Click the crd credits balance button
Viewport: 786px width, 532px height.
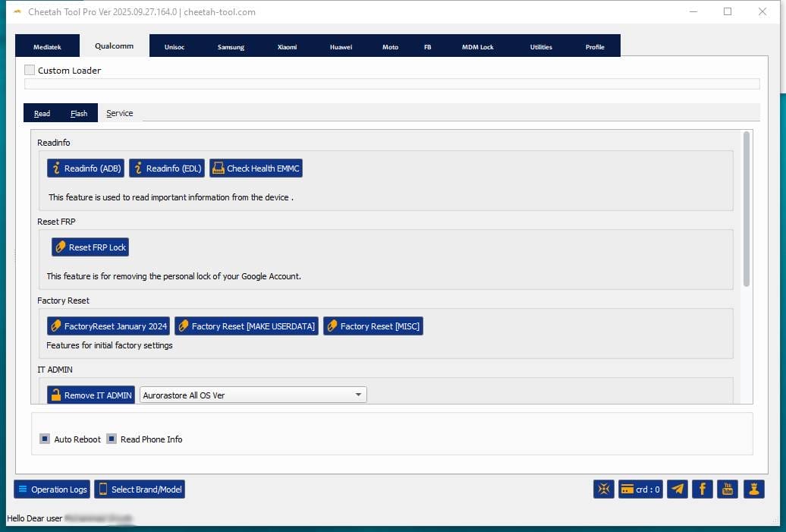[640, 490]
